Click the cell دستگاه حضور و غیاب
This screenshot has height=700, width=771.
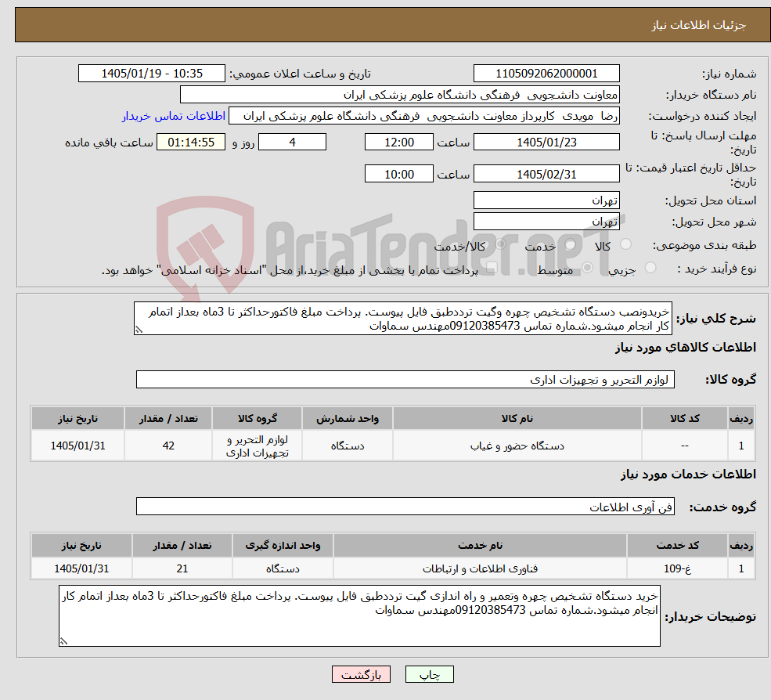point(517,446)
